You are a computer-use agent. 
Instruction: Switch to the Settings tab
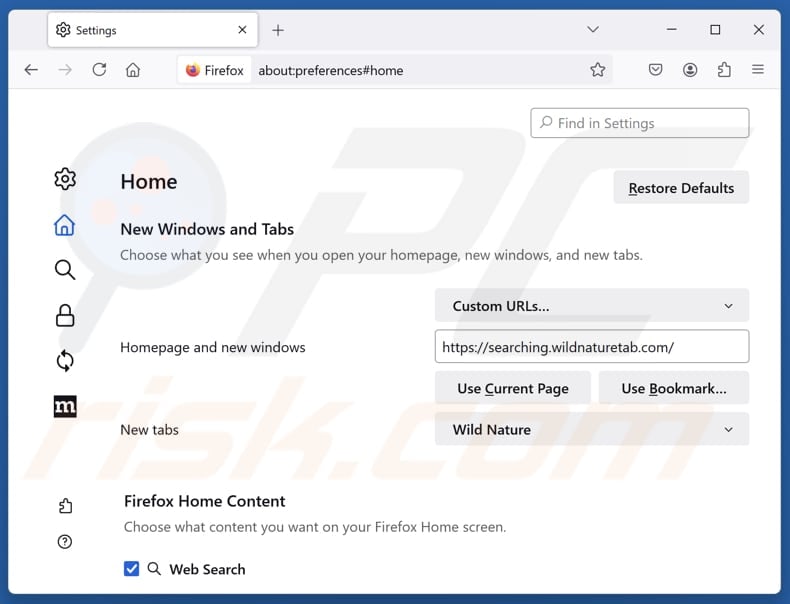[x=153, y=30]
